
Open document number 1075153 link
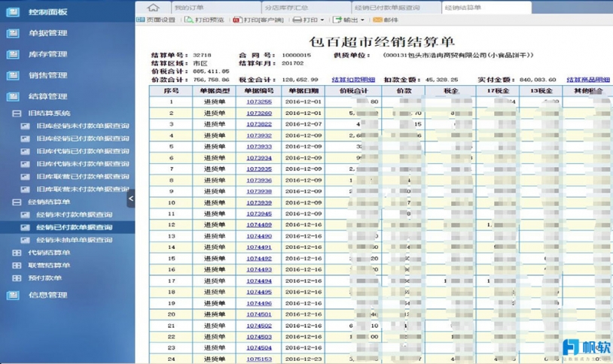pyautogui.click(x=259, y=359)
